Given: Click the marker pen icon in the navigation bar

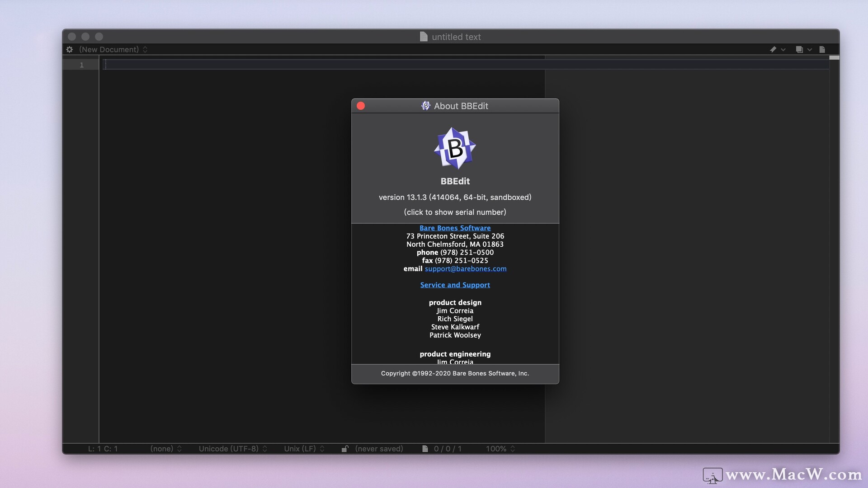Looking at the screenshot, I should tap(773, 49).
